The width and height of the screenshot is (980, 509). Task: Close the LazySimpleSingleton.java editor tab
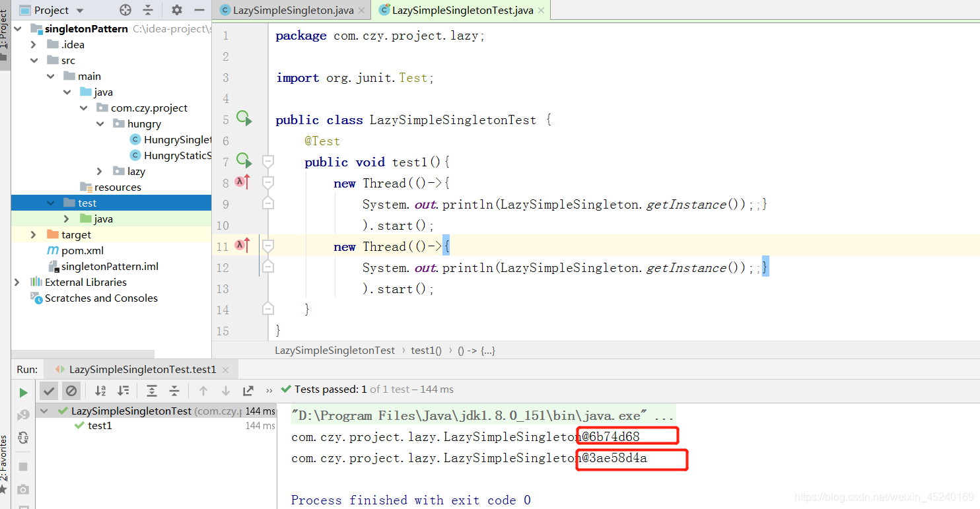[361, 11]
